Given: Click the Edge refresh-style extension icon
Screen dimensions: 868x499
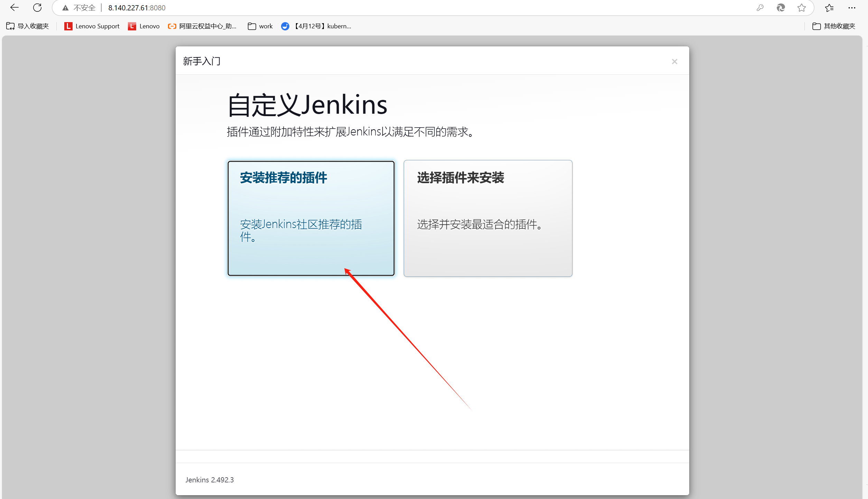Looking at the screenshot, I should click(x=781, y=8).
